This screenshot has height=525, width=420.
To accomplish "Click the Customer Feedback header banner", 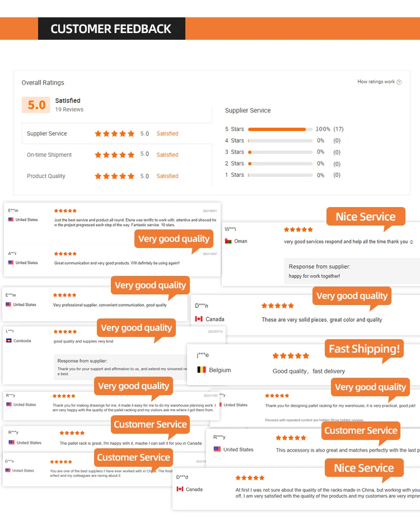I will point(111,29).
